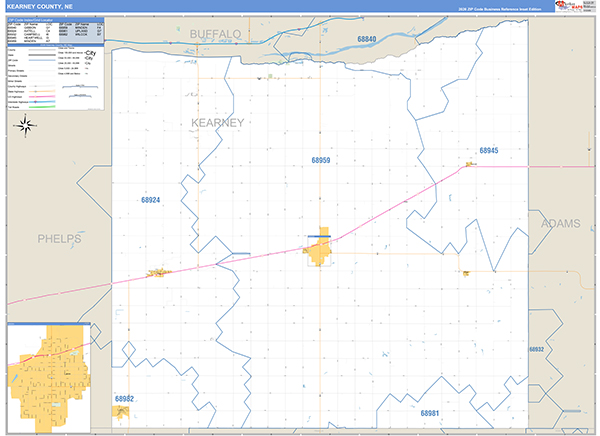The image size is (600, 436).
Task: Click the PHELPS county label
Action: (x=59, y=239)
